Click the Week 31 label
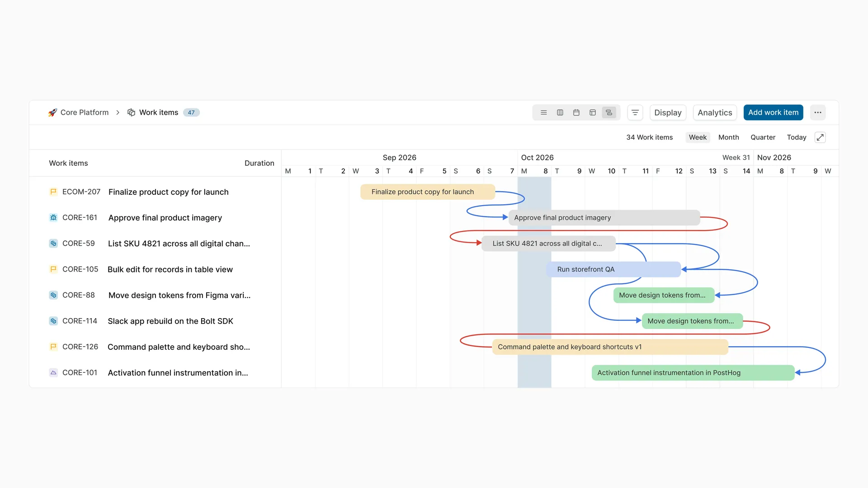868x488 pixels. tap(736, 158)
